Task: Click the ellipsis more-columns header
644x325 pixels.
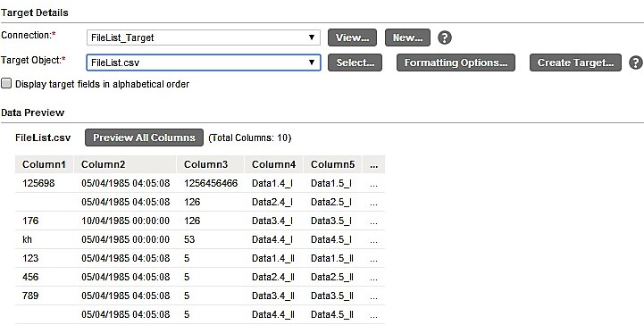Action: click(x=373, y=164)
